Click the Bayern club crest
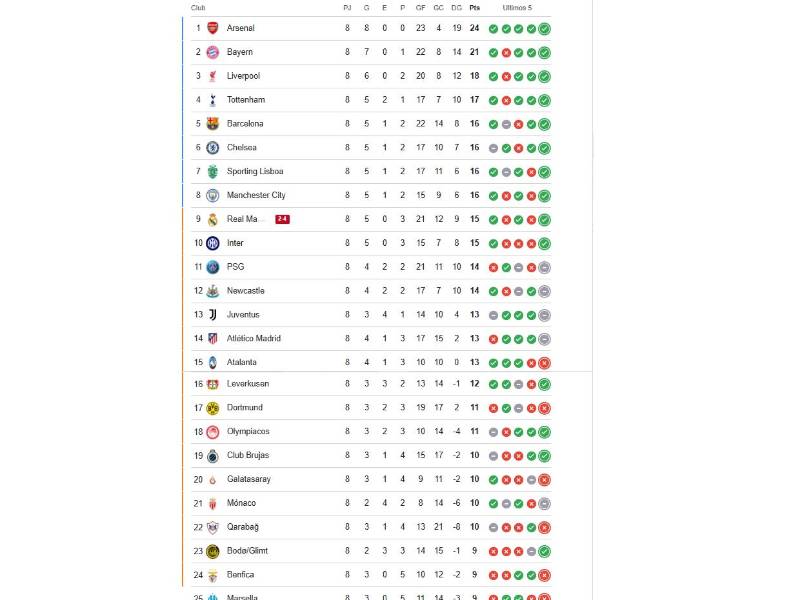The image size is (800, 600). click(213, 52)
